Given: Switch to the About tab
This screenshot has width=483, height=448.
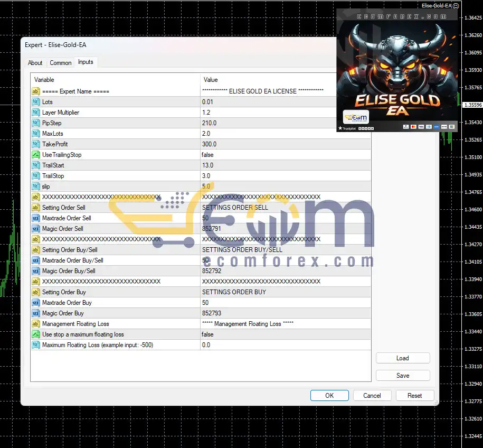Looking at the screenshot, I should (35, 62).
